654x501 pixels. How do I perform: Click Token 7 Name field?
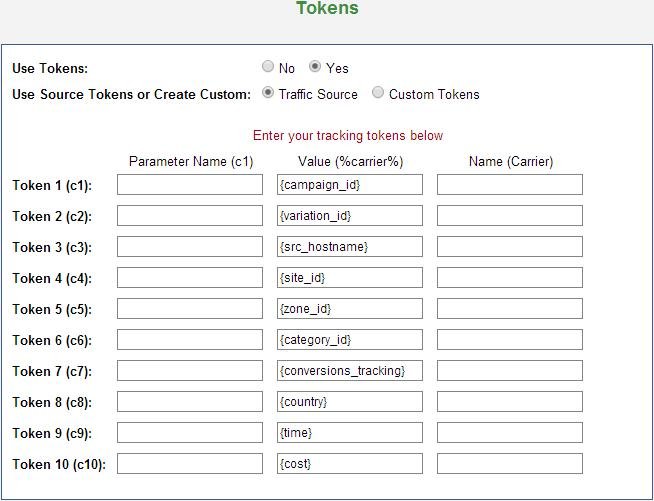click(510, 370)
